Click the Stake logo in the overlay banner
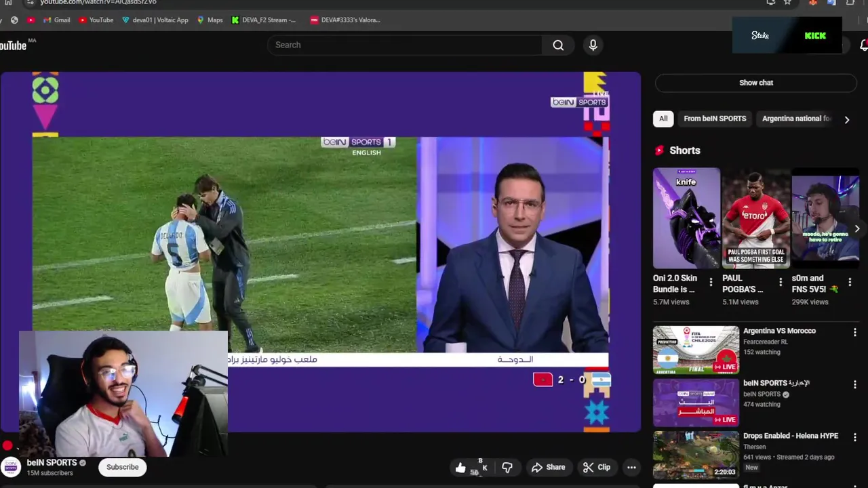The height and width of the screenshot is (488, 868). [760, 35]
